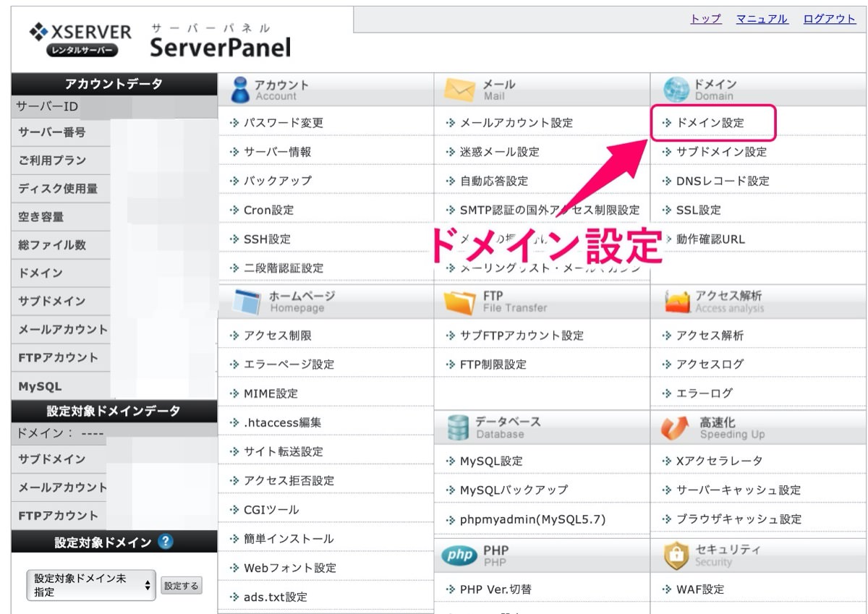Screen dimensions: 868x614
Task: Click the 設定する button
Action: pyautogui.click(x=181, y=586)
